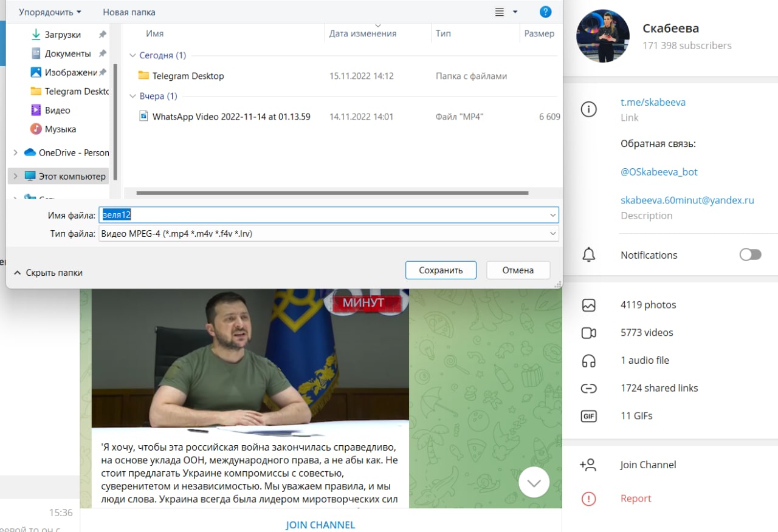Click the GIF icon

pyautogui.click(x=588, y=416)
